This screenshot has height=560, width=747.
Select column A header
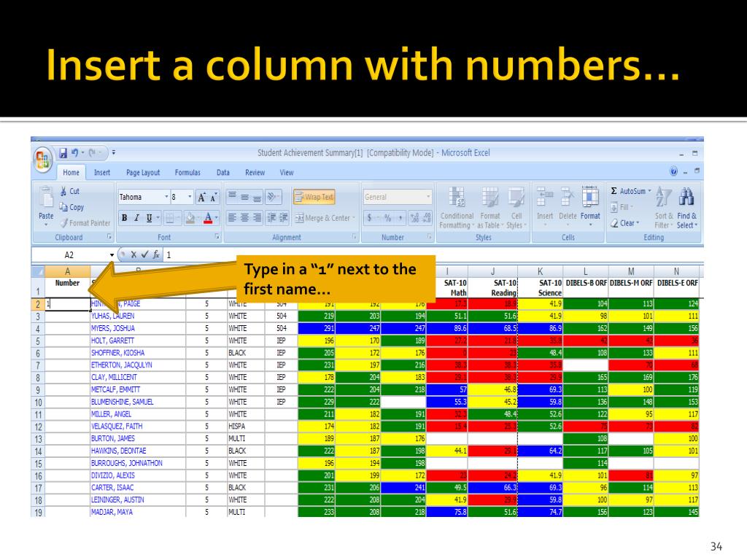[68, 271]
